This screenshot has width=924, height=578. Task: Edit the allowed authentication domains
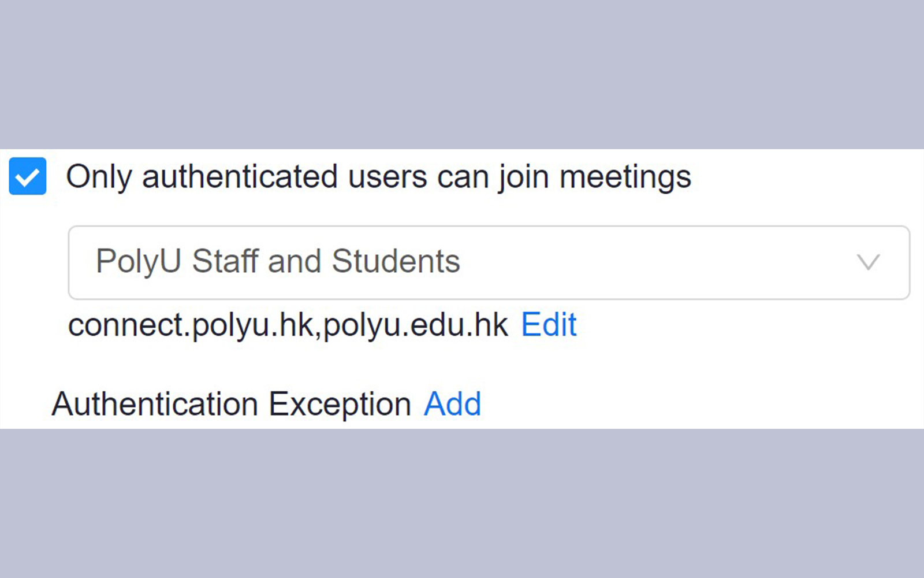pyautogui.click(x=549, y=324)
